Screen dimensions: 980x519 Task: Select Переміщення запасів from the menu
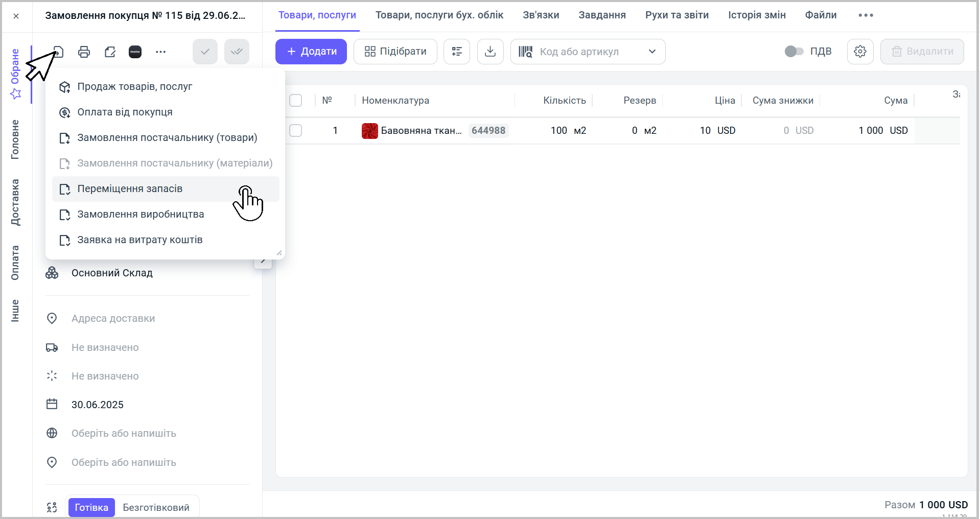click(130, 189)
